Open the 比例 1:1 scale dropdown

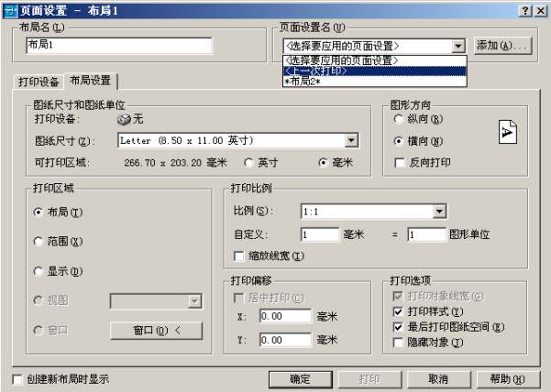pos(439,212)
